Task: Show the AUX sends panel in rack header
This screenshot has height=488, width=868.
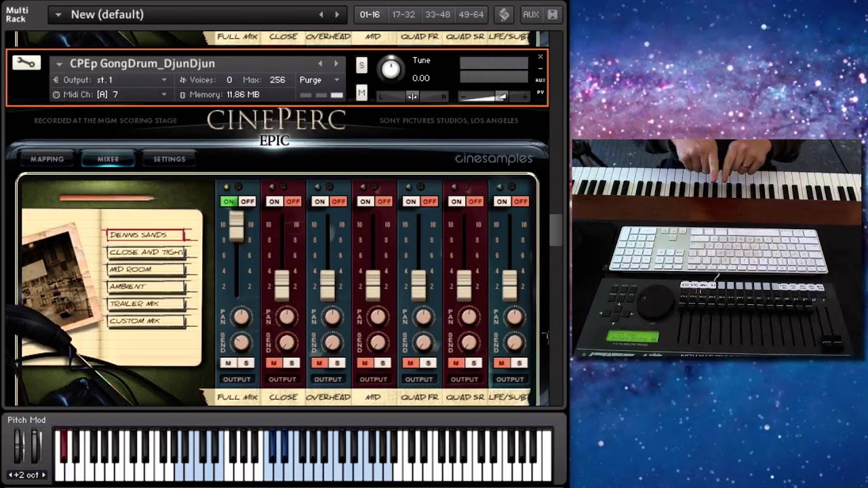Action: pos(531,14)
